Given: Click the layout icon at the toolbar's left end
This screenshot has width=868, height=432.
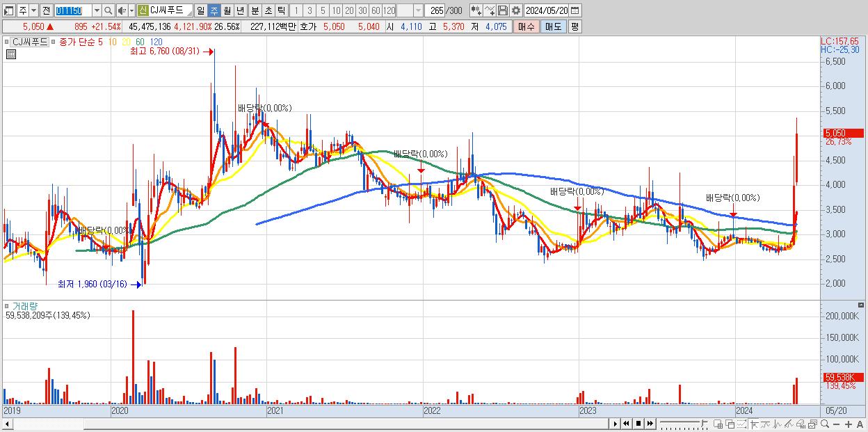Looking at the screenshot, I should click(9, 10).
